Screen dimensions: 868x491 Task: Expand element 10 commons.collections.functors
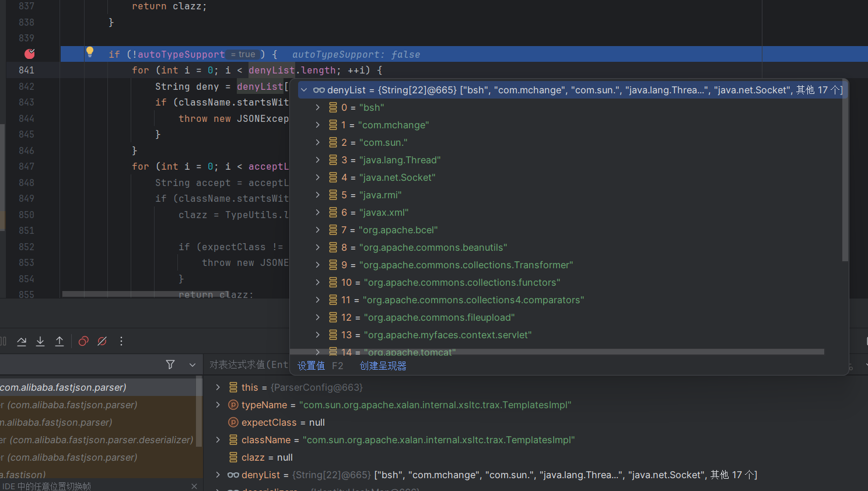click(318, 282)
